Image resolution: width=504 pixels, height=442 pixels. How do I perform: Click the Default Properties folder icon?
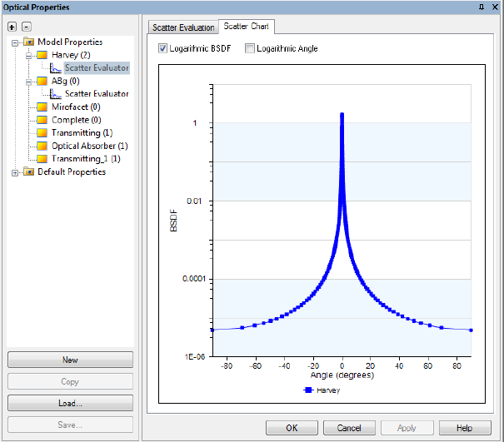(29, 171)
